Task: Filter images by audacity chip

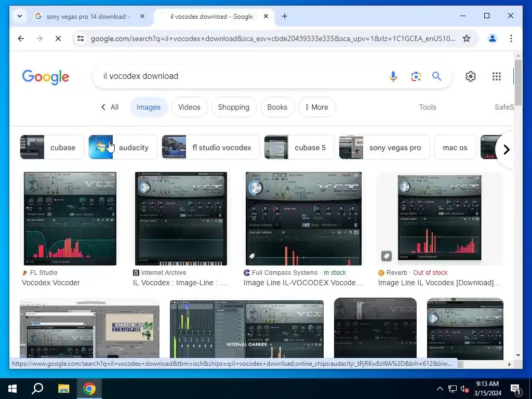Action: tap(123, 147)
